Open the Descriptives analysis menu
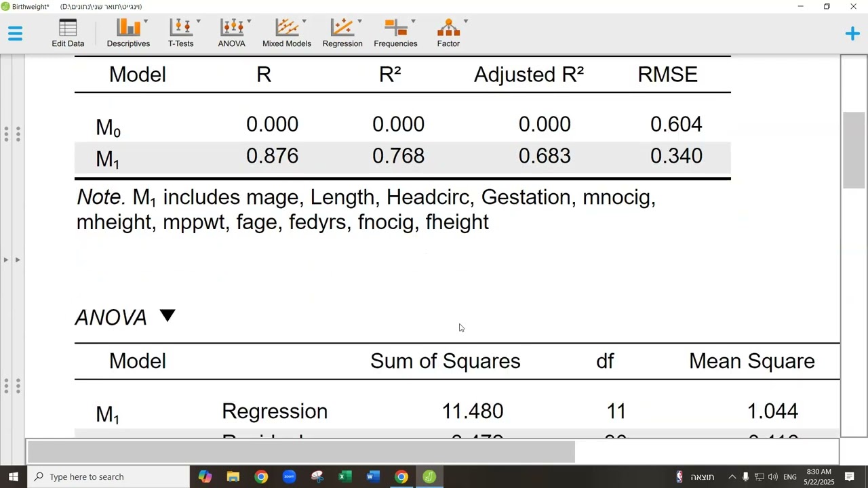 [x=128, y=33]
